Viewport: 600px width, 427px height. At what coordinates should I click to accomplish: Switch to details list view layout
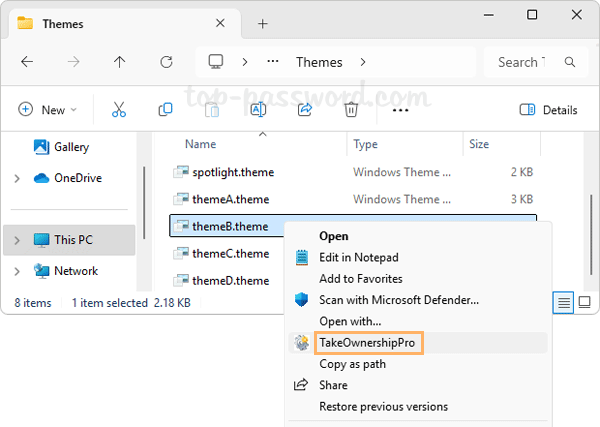coord(564,301)
